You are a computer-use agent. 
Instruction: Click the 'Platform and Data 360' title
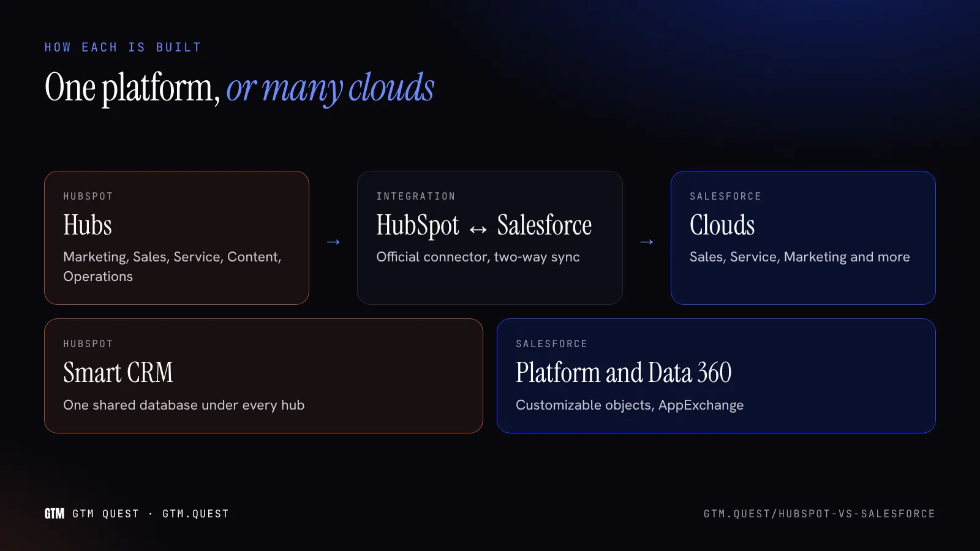(x=624, y=372)
